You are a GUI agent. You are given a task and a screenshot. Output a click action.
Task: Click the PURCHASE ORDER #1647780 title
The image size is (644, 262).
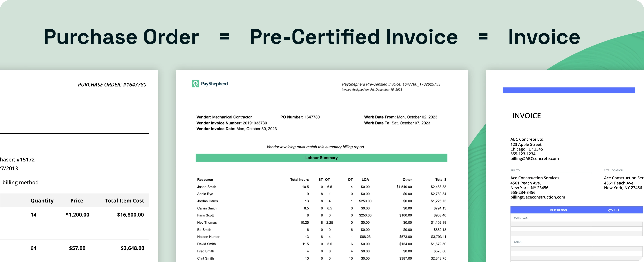(112, 85)
